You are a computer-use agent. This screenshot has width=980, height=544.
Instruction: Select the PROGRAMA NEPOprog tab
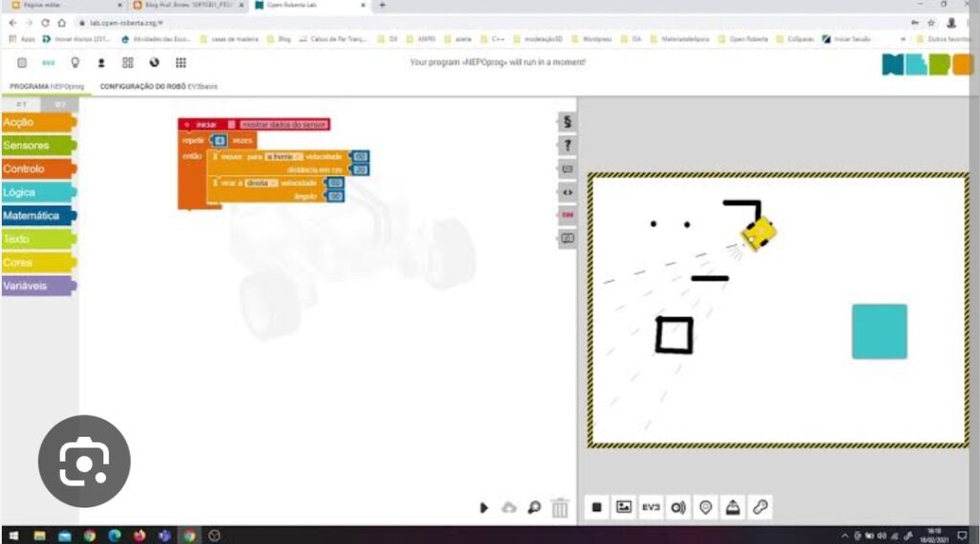pyautogui.click(x=47, y=86)
